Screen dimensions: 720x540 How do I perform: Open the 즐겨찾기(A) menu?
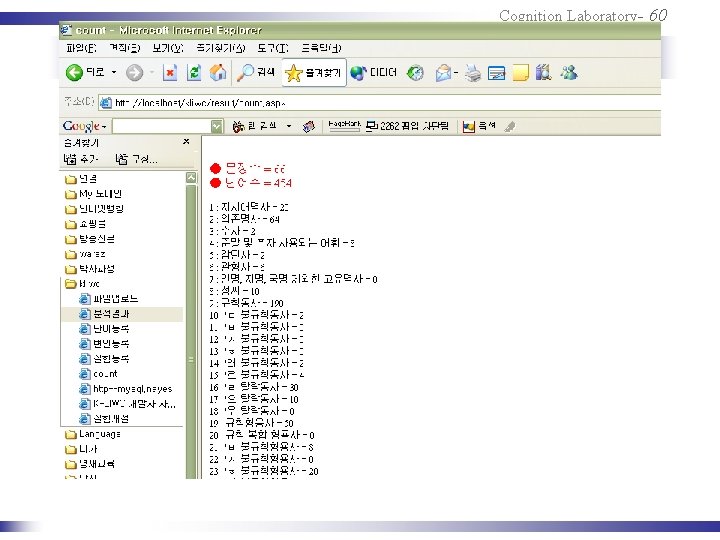(x=221, y=48)
